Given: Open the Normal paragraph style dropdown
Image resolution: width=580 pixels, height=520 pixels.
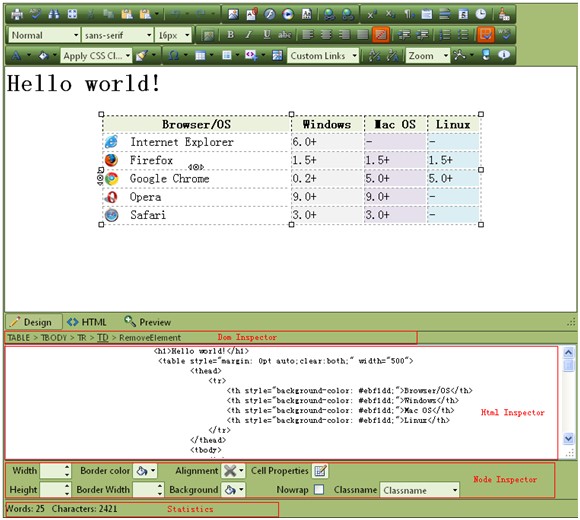Looking at the screenshot, I should tap(44, 35).
